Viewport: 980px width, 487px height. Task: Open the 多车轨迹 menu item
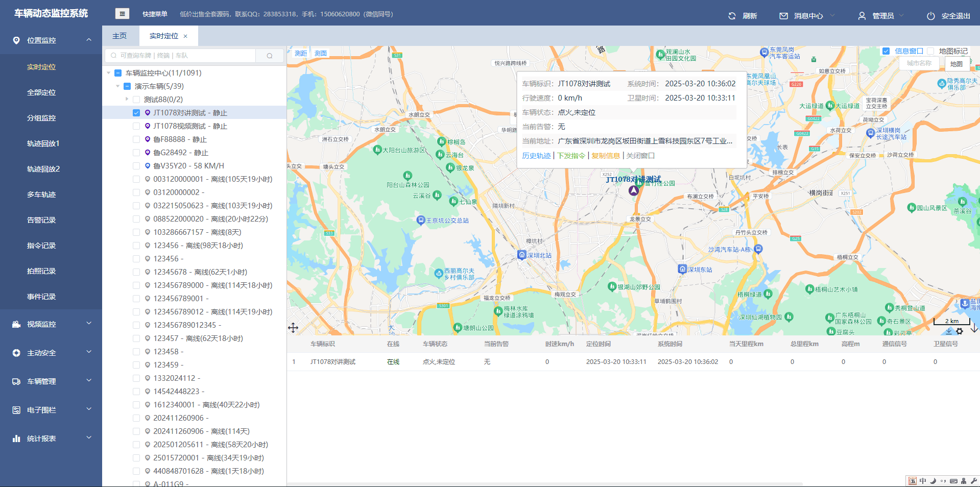pyautogui.click(x=41, y=194)
